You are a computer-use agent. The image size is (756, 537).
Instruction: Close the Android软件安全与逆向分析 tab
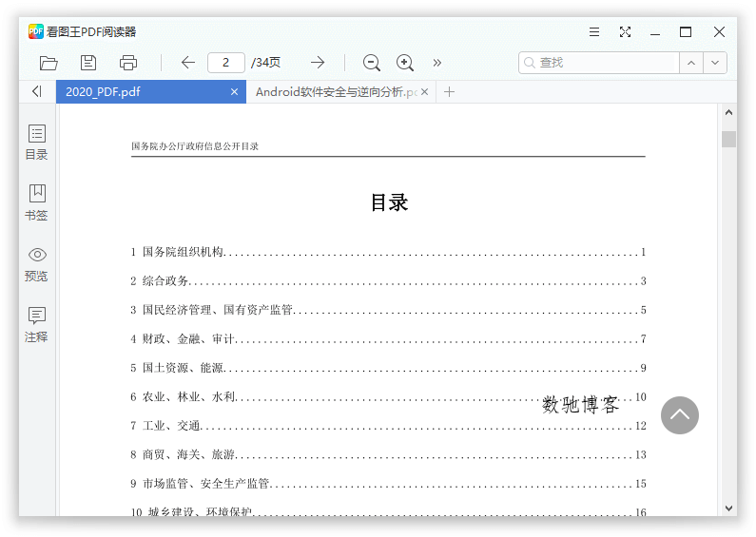click(424, 91)
